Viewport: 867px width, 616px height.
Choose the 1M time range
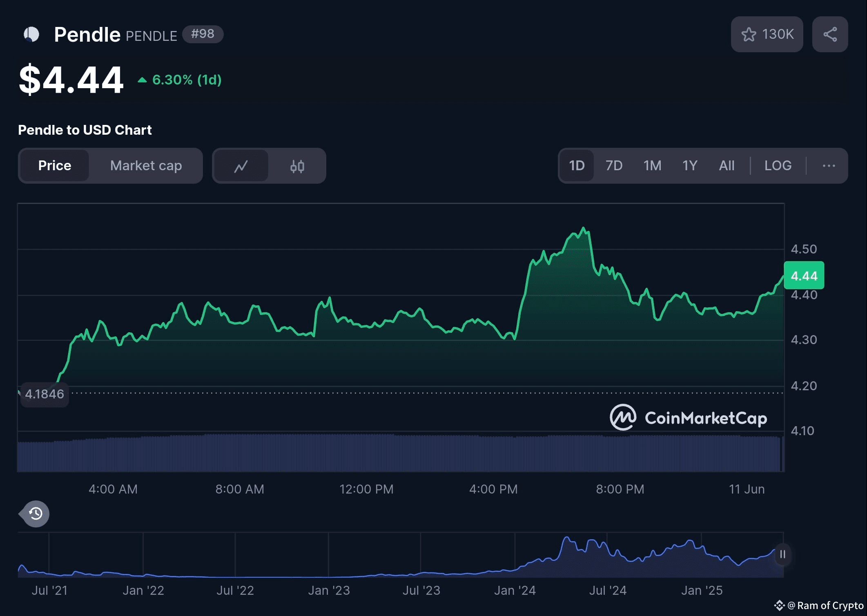(652, 166)
